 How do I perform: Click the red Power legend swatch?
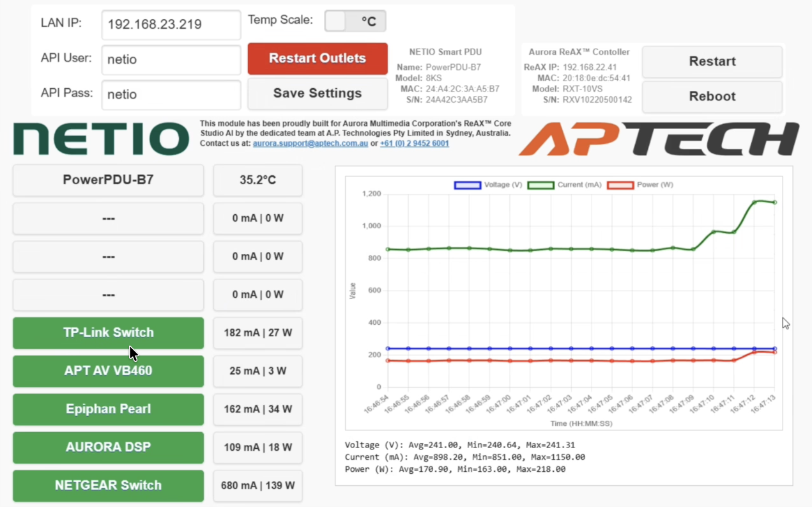click(x=620, y=185)
